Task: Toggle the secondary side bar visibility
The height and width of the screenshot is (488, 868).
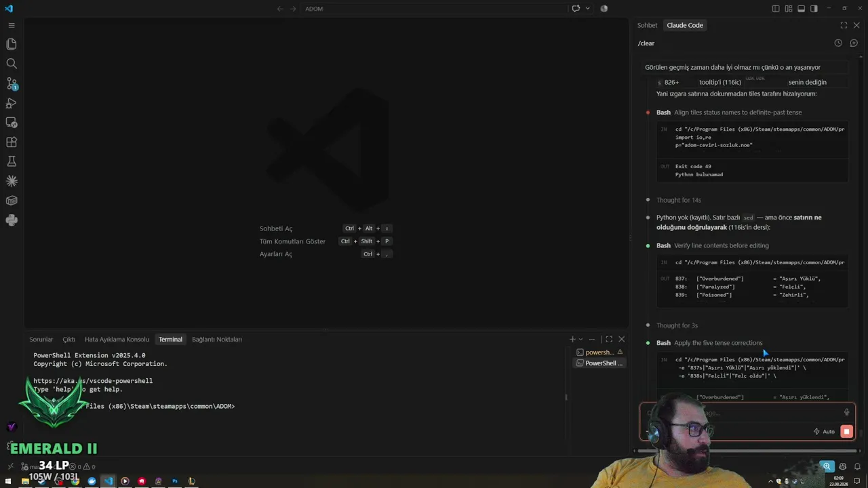Action: [x=814, y=9]
